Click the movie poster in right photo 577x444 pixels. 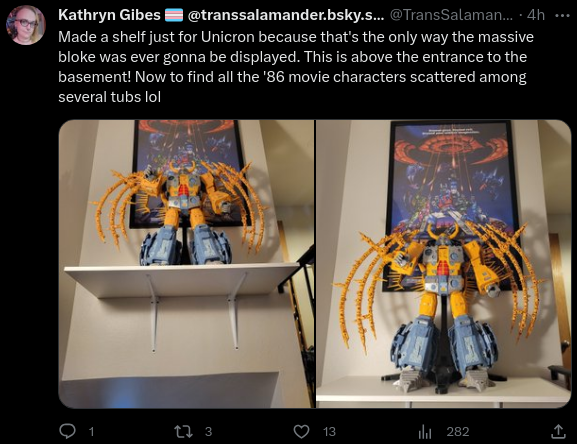point(452,191)
